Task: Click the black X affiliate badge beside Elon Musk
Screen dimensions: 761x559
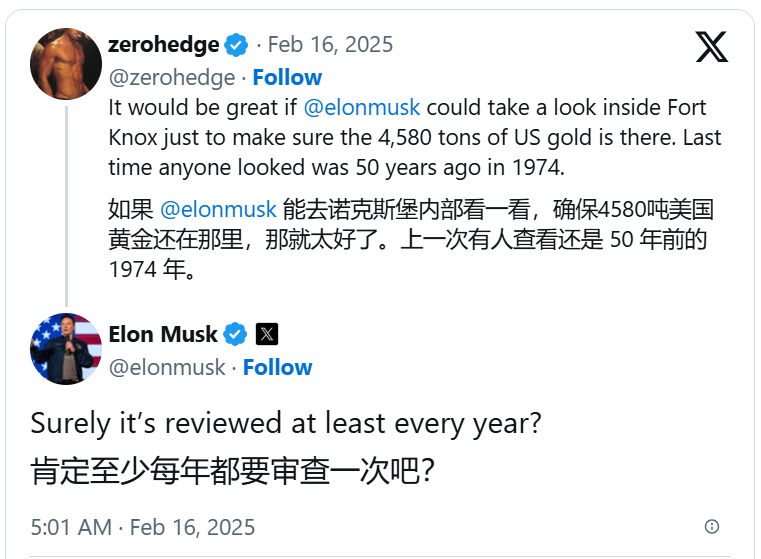Action: (x=266, y=333)
